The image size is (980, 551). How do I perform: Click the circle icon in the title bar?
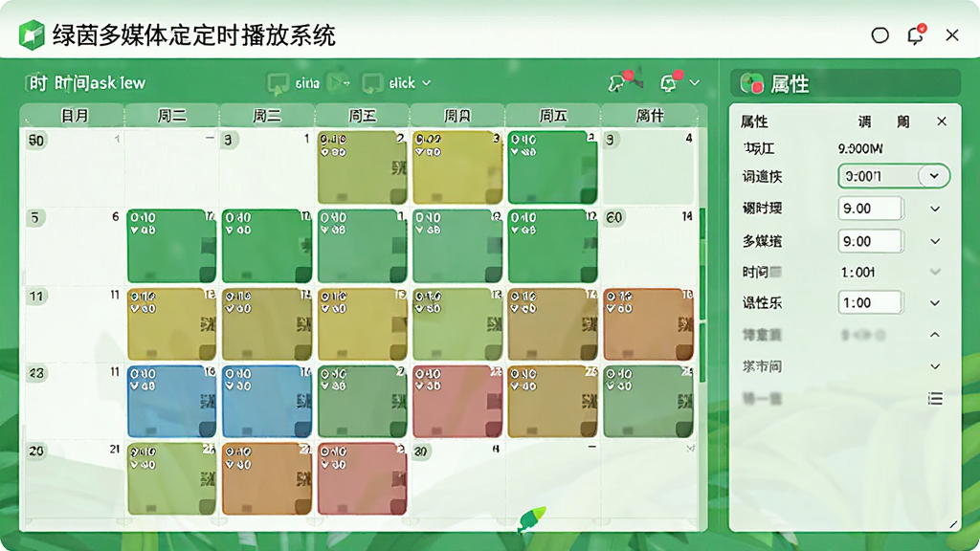(880, 35)
